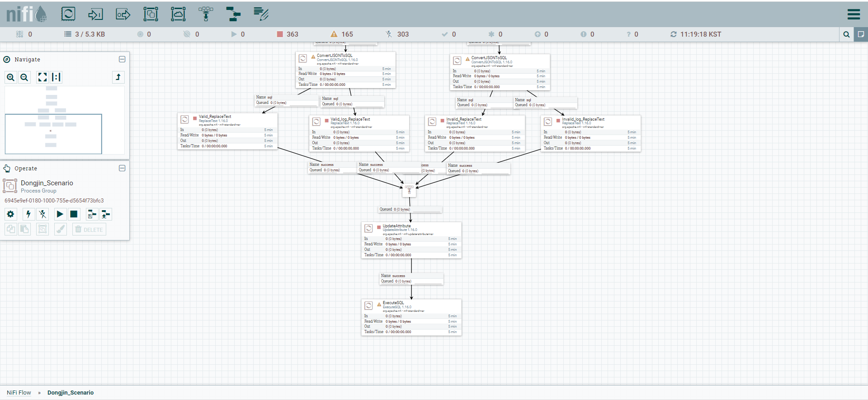Click the Change Color brush icon
Image resolution: width=868 pixels, height=400 pixels.
(60, 229)
